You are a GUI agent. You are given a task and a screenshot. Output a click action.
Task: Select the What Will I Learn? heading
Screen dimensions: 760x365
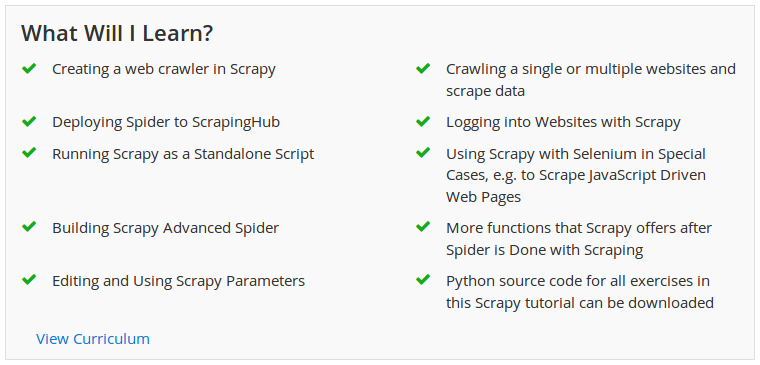117,33
